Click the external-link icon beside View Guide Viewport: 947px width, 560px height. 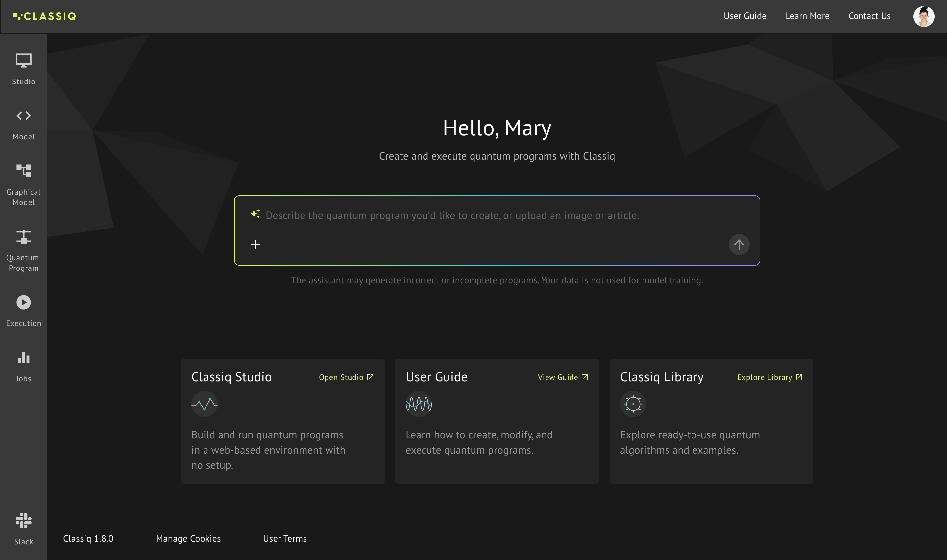pyautogui.click(x=585, y=377)
